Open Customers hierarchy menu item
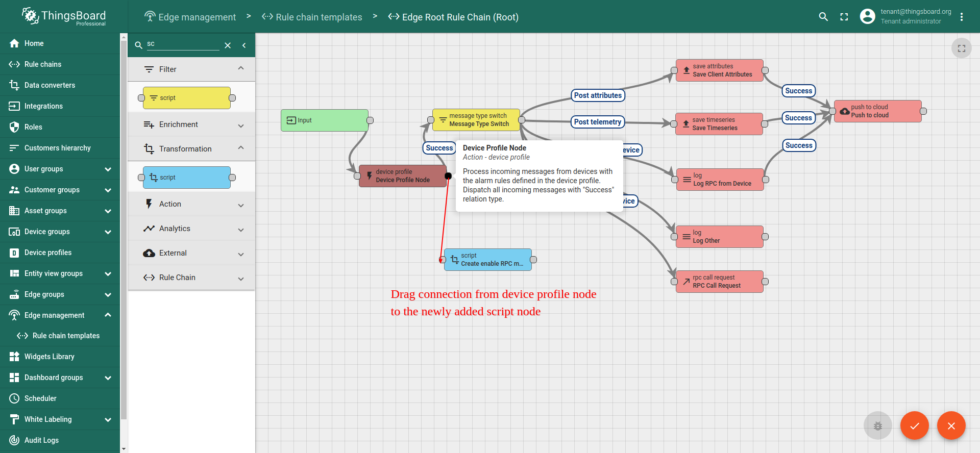 click(60, 148)
